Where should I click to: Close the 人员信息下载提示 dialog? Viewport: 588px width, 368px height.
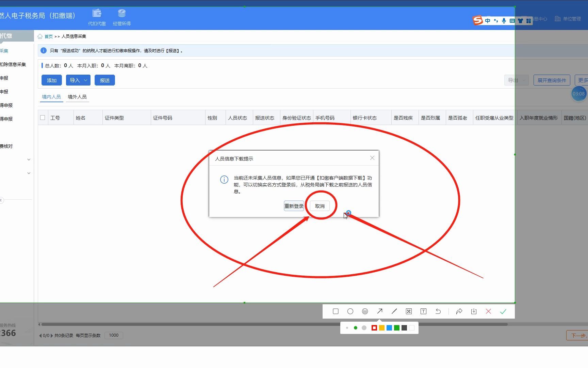(372, 158)
